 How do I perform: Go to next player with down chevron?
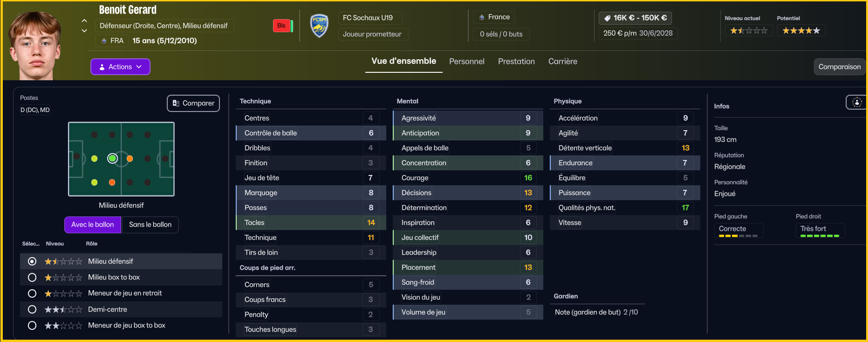pos(84,31)
